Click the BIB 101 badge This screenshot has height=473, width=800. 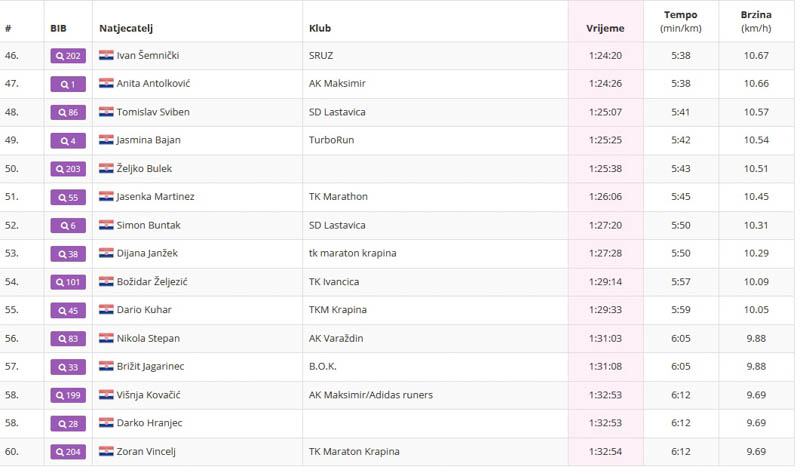[x=68, y=282]
